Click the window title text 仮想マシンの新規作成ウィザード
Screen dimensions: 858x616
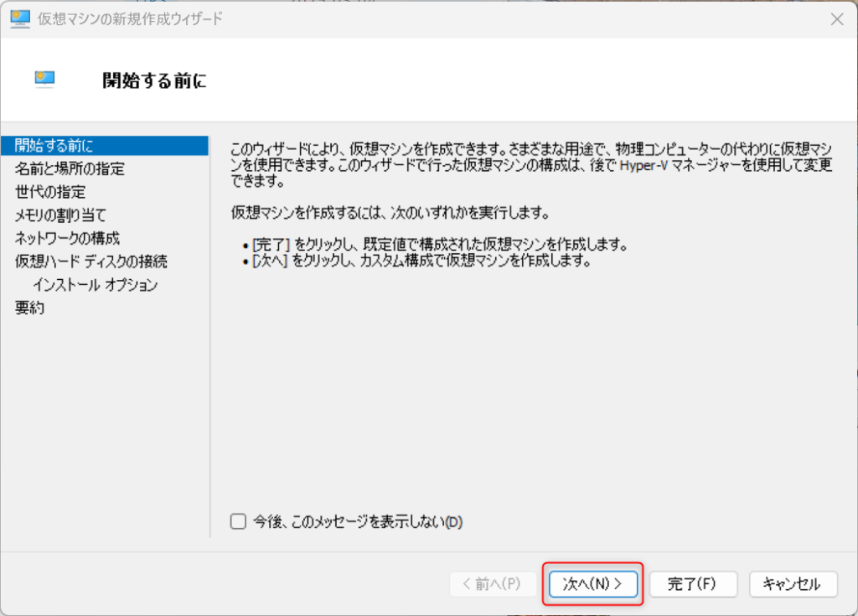(x=131, y=18)
